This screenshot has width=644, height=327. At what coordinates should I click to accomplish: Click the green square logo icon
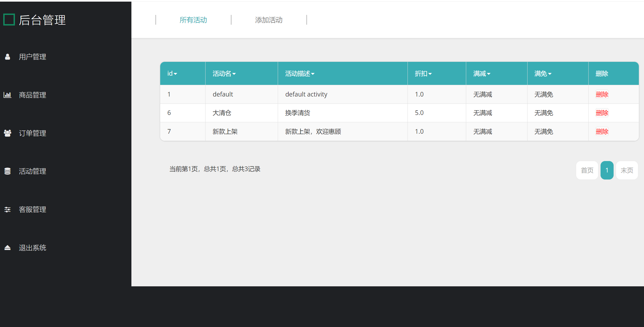pyautogui.click(x=9, y=20)
